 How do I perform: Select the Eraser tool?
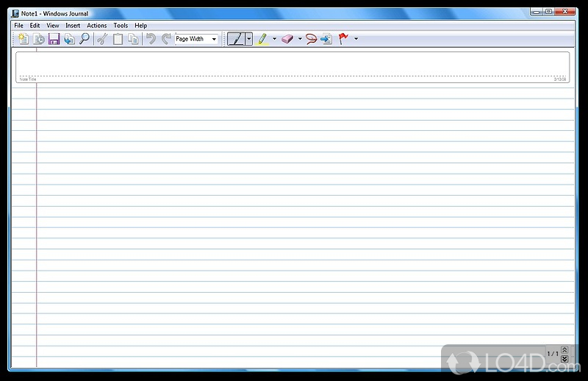click(x=287, y=39)
